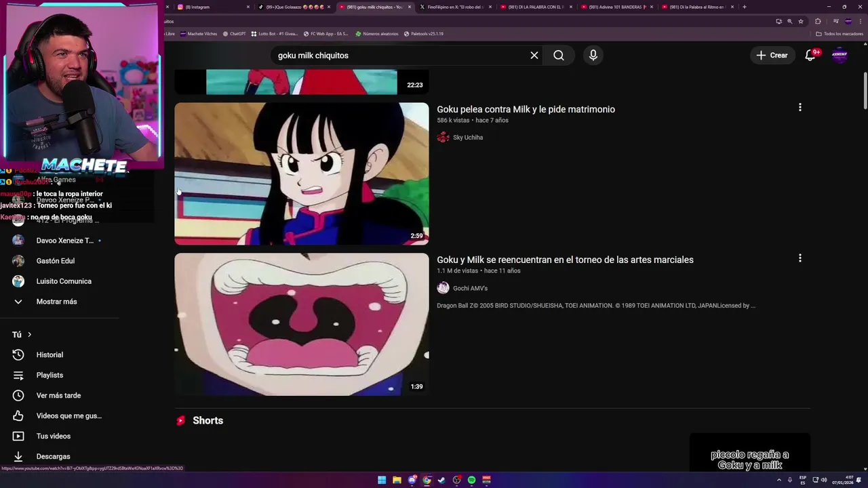Open the notifications bell

click(810, 56)
